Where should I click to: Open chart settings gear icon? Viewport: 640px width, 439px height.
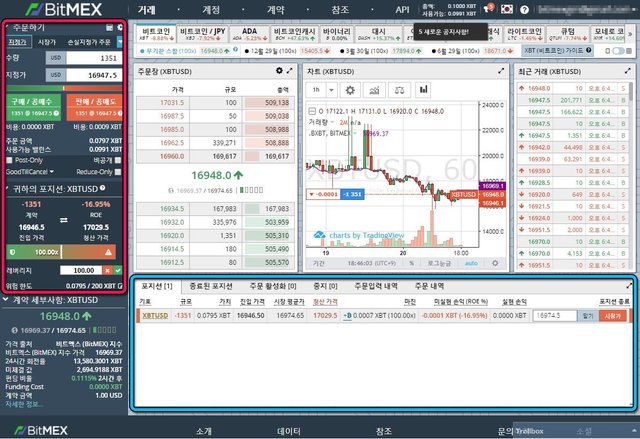(x=350, y=90)
